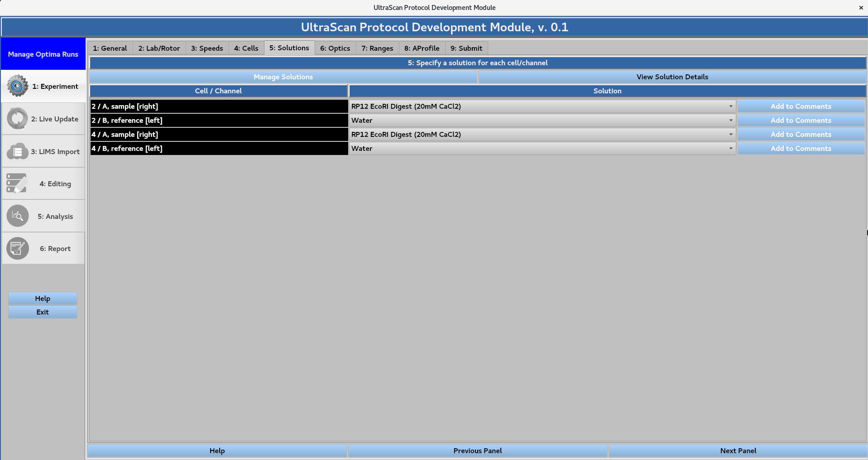
Task: Open the 3: Speeds tab
Action: 206,48
